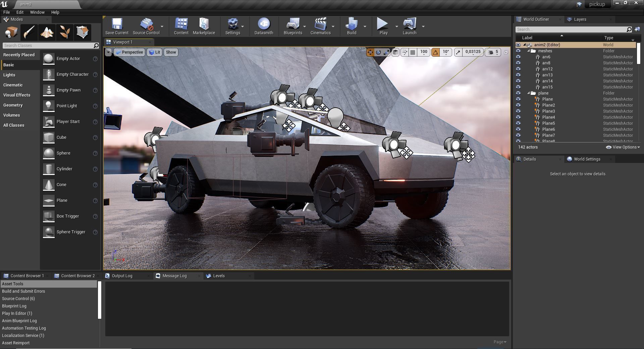This screenshot has height=349, width=644.
Task: Maximize or restore the viewport
Action: pyautogui.click(x=506, y=52)
